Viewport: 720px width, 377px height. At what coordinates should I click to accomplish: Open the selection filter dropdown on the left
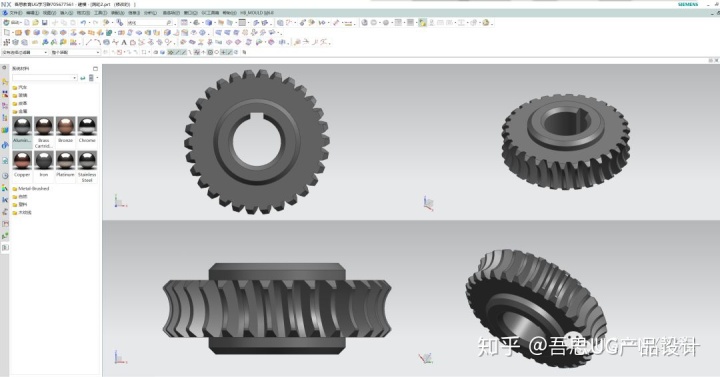coord(25,52)
